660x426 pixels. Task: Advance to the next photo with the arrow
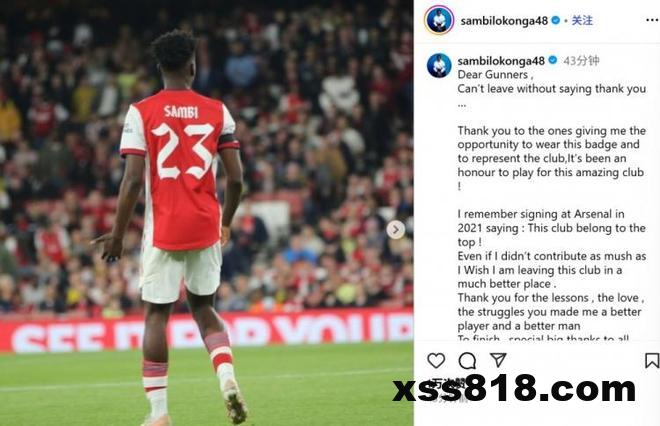396,230
